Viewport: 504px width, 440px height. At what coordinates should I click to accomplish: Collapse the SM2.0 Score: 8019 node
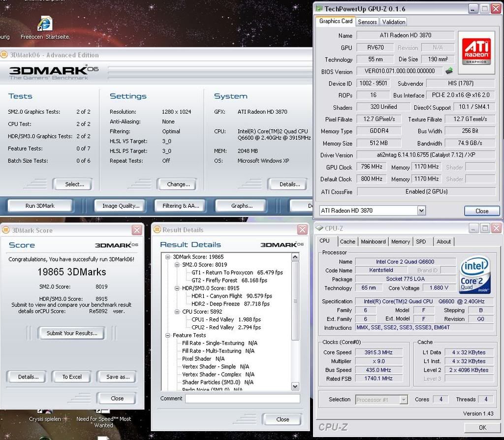[177, 265]
